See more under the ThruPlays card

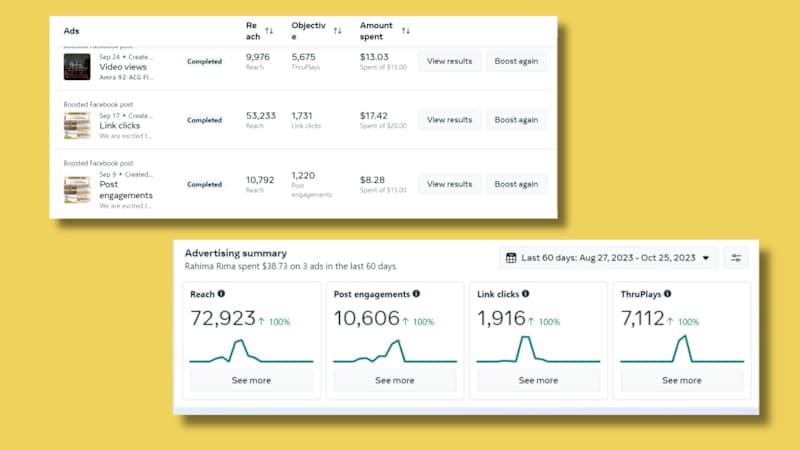coord(682,381)
